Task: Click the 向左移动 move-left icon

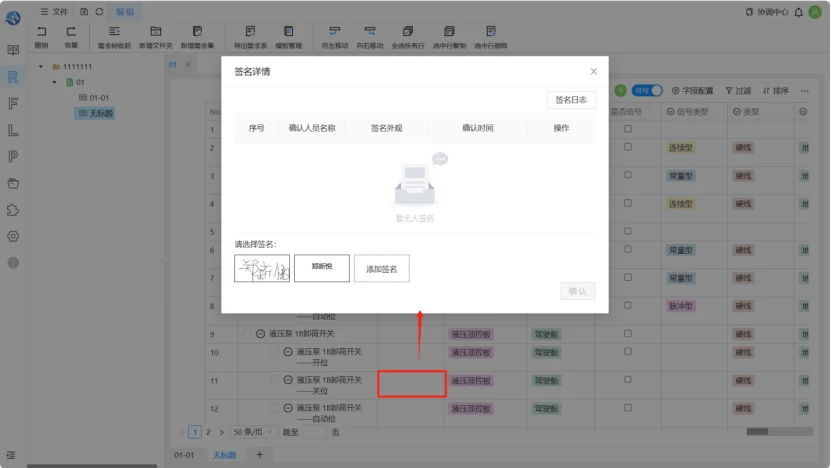Action: tap(334, 32)
